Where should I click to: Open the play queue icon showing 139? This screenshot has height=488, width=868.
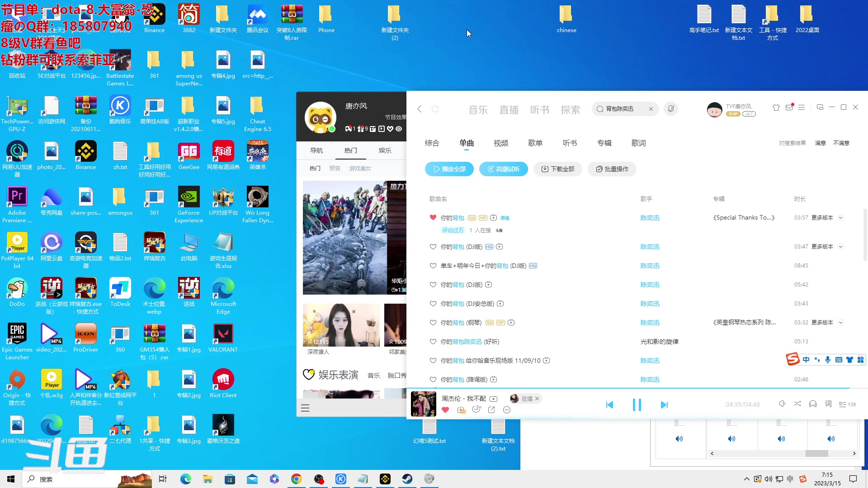[847, 404]
